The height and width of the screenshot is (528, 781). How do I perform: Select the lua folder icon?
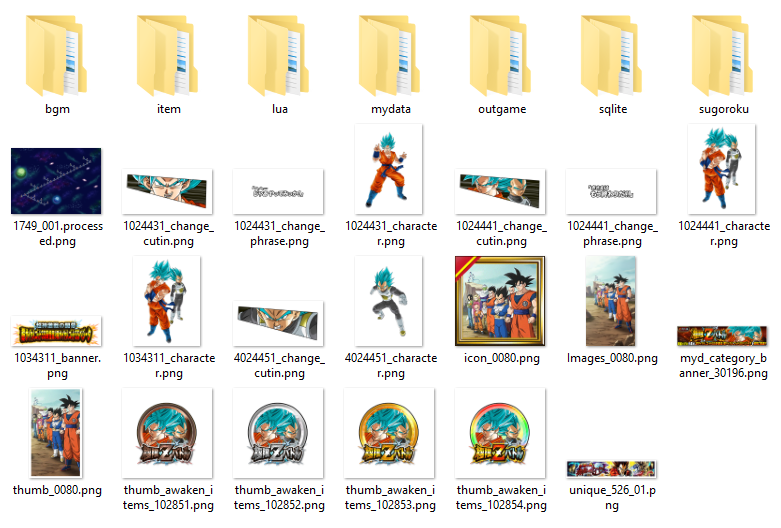click(278, 55)
